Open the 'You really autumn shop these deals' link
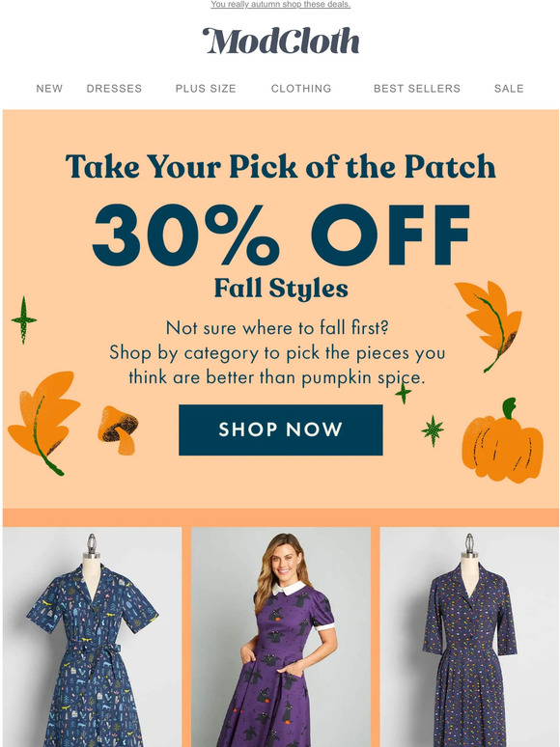This screenshot has height=747, width=560. tap(281, 4)
